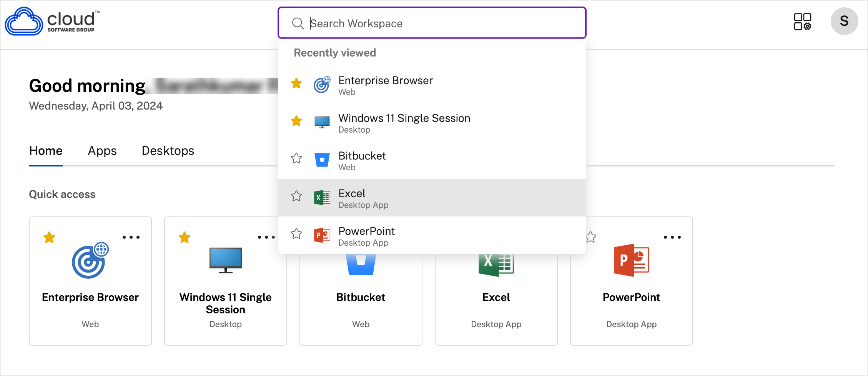The width and height of the screenshot is (868, 376).
Task: Open the three-dot menu on Windows 11 card
Action: 266,237
